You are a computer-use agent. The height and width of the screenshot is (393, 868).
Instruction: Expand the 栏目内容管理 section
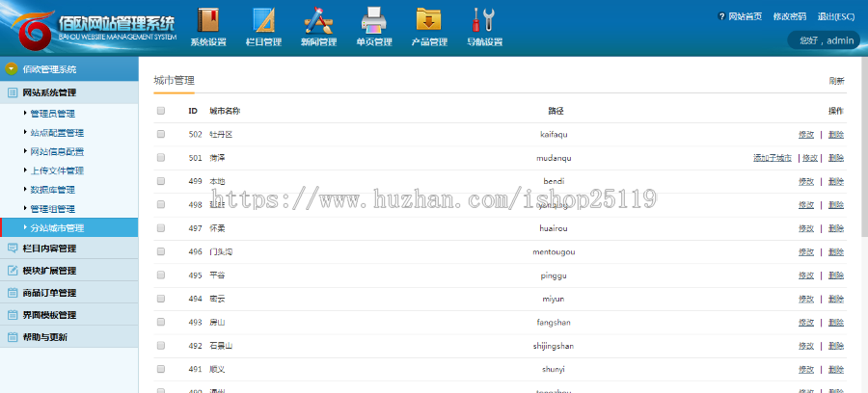(69, 249)
